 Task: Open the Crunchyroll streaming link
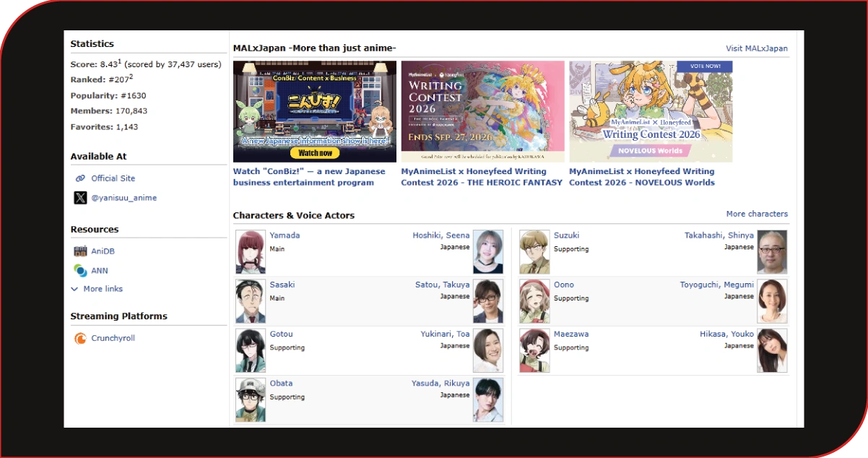(x=113, y=338)
